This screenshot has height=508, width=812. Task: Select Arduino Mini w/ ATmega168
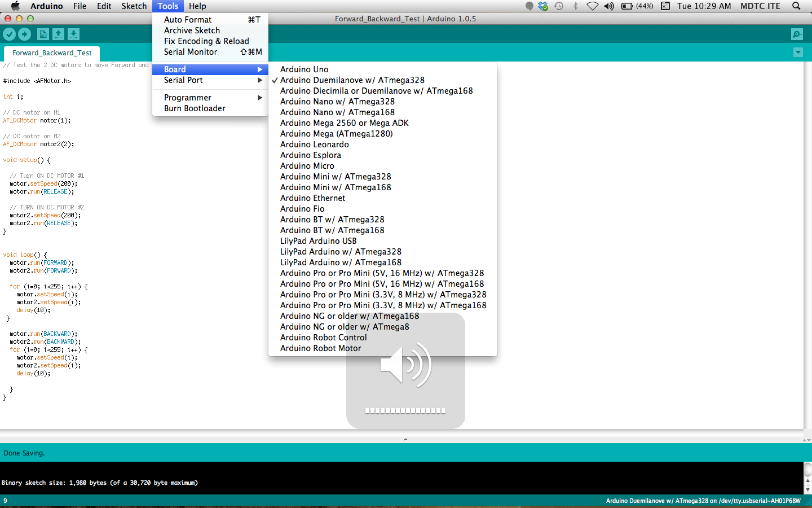click(383, 187)
